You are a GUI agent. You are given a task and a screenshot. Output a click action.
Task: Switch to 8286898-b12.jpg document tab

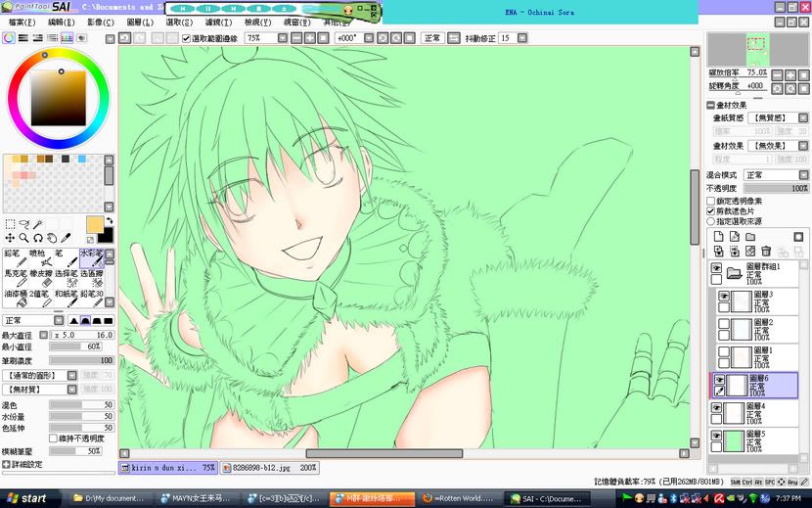click(x=269, y=468)
